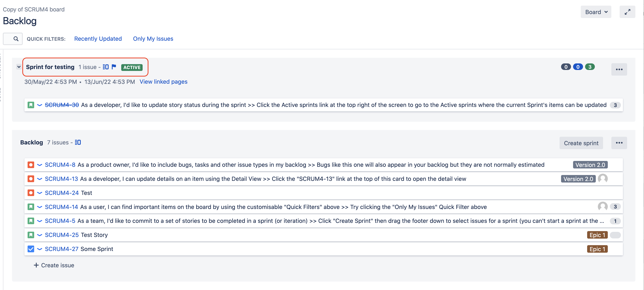
Task: Toggle the Only My Issues quick filter
Action: (153, 39)
